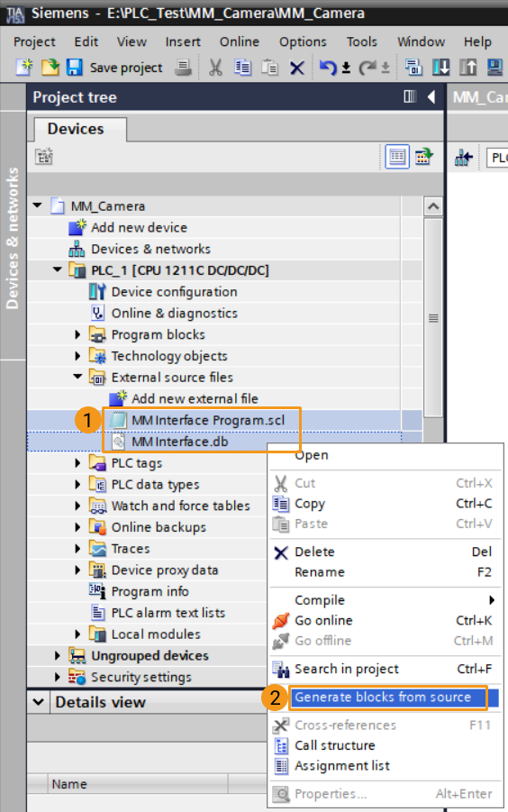The width and height of the screenshot is (508, 812).
Task: Toggle the tree overview table view icon
Action: (x=397, y=157)
